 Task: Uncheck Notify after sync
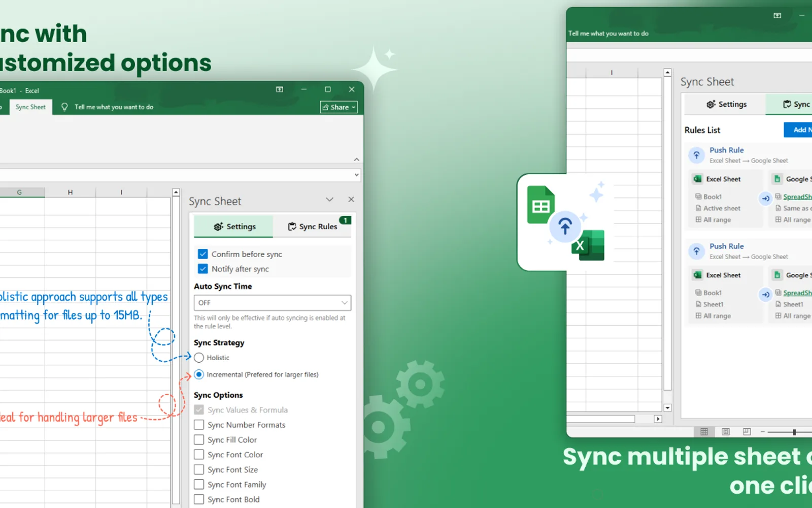coord(203,269)
